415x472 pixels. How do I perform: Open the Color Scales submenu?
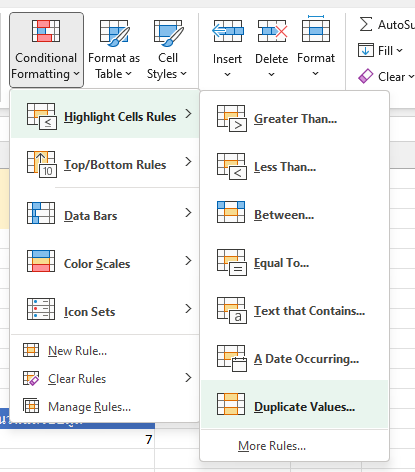click(105, 261)
